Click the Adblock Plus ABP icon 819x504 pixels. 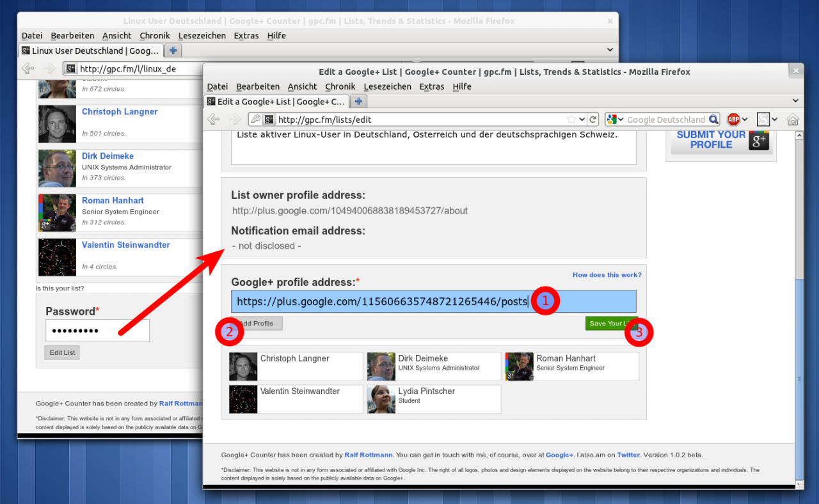tap(733, 120)
